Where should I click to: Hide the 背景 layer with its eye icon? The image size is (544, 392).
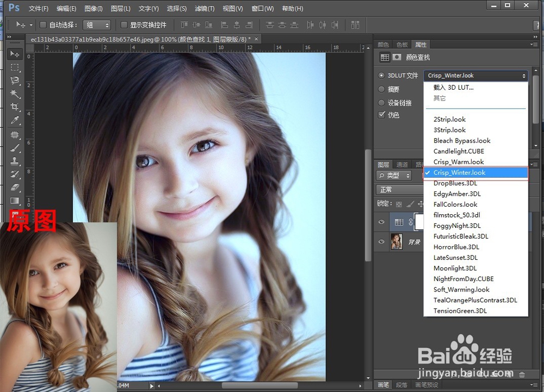pyautogui.click(x=381, y=241)
